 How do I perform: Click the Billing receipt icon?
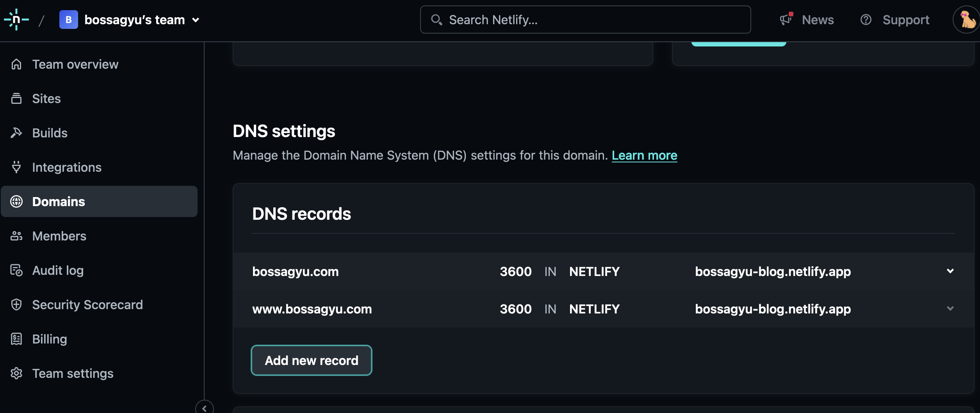click(x=16, y=339)
